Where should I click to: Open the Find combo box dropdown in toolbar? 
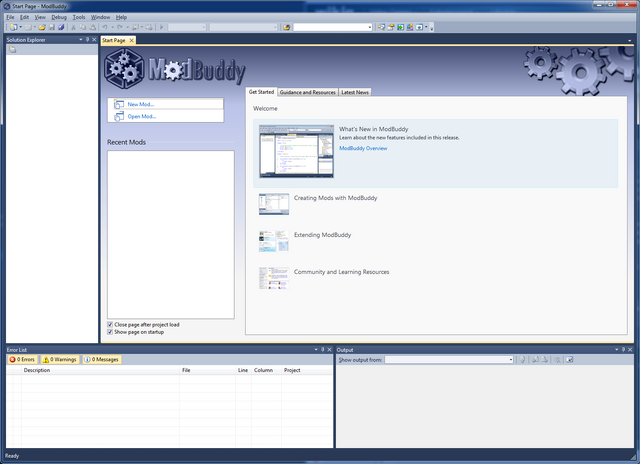(370, 27)
